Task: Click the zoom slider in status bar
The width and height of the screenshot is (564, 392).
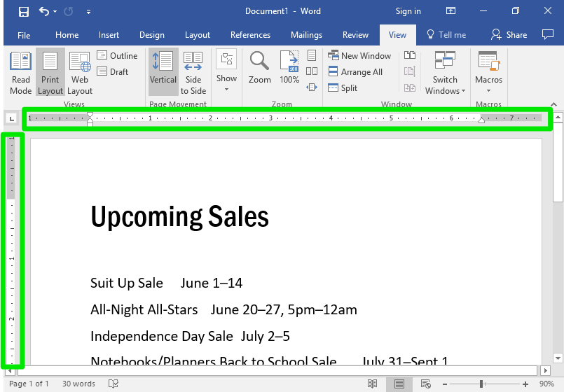Action: tap(482, 384)
